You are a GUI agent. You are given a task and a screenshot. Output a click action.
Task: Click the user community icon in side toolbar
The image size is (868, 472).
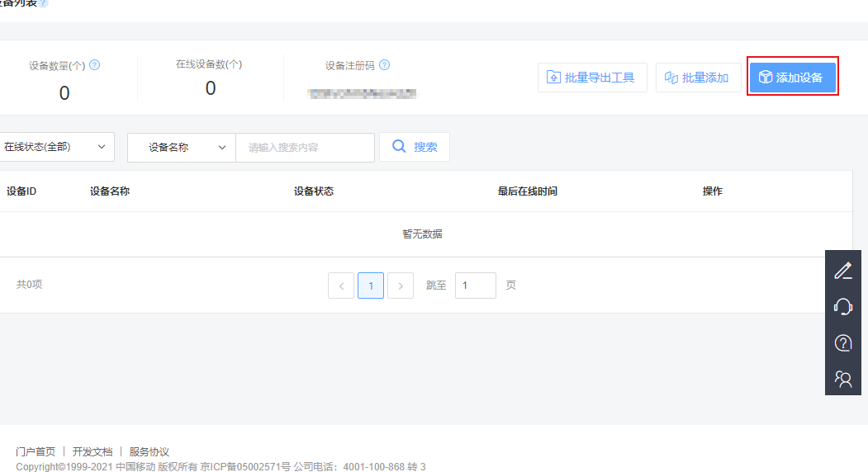843,379
